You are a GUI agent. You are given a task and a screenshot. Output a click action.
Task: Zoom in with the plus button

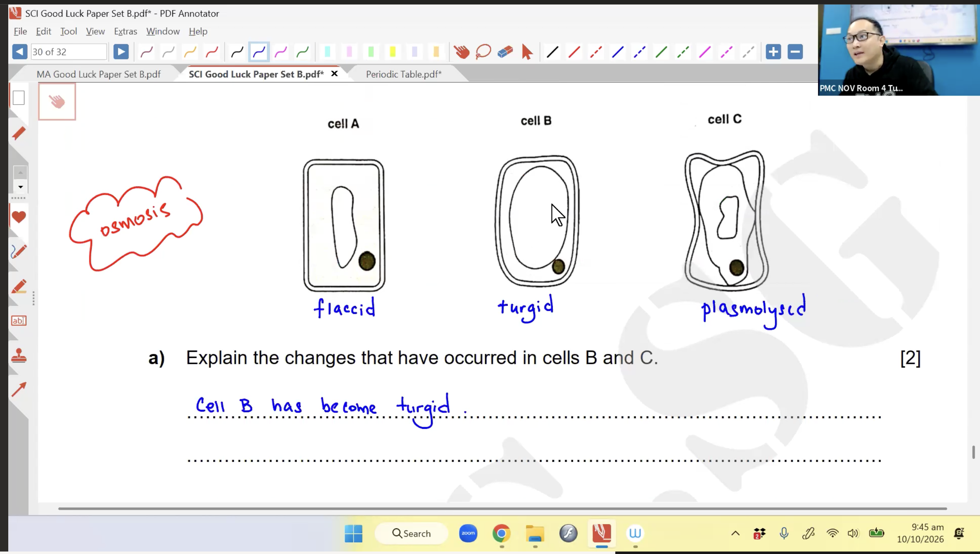click(773, 52)
